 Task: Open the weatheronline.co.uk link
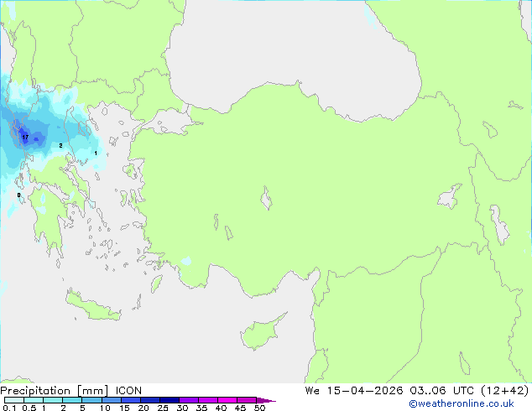[462, 403]
